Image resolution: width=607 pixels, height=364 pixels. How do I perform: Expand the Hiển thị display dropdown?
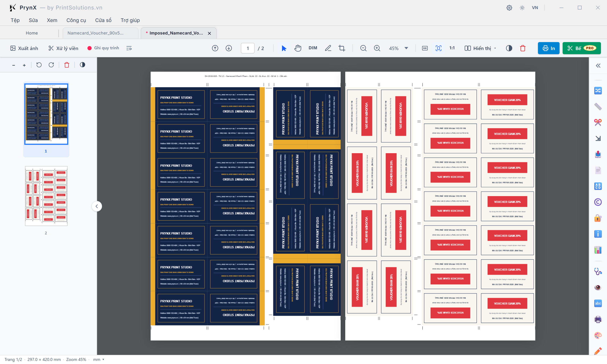coord(480,48)
